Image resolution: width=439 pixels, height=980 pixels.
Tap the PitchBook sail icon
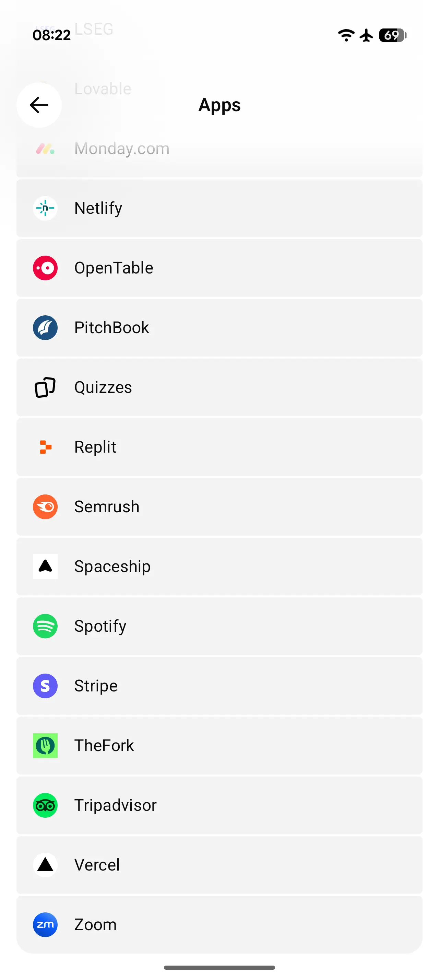coord(45,328)
